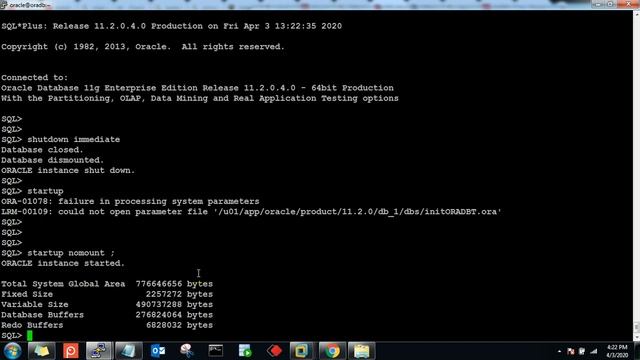Click the 'Database closed.' line
The width and height of the screenshot is (640, 360).
click(x=42, y=150)
